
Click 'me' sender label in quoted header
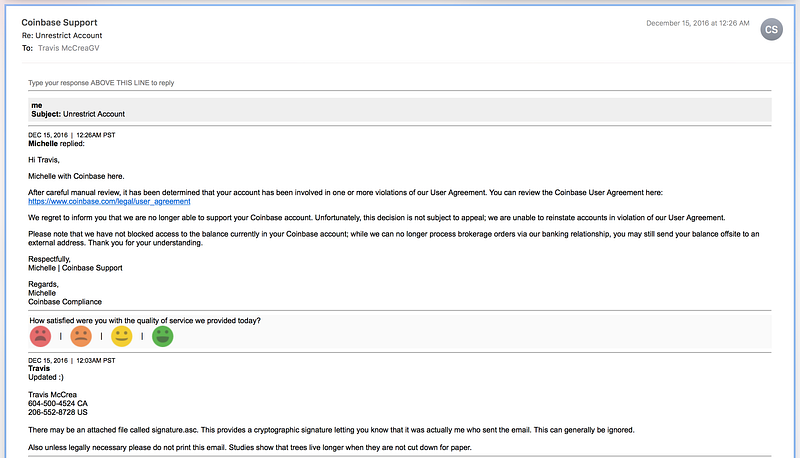pos(37,106)
